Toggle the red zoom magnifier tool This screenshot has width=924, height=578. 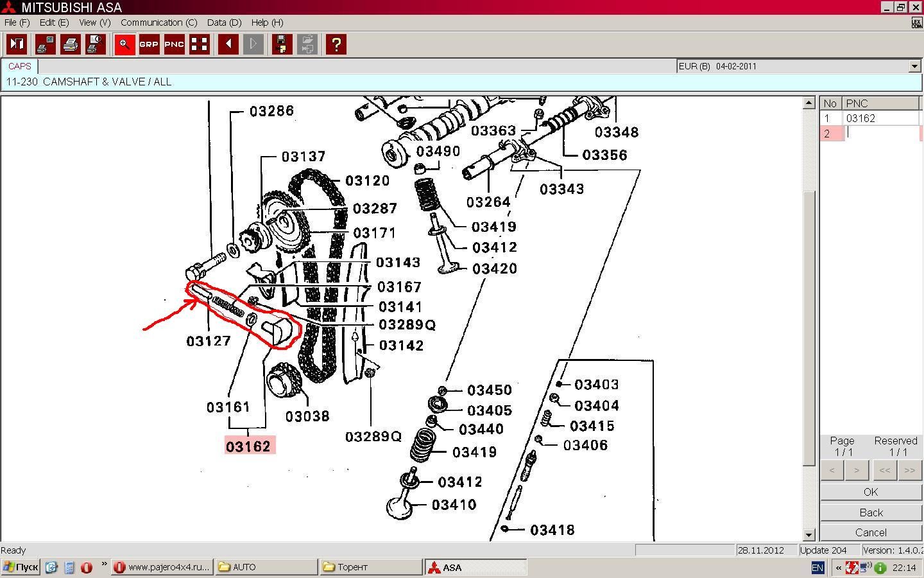pyautogui.click(x=124, y=44)
